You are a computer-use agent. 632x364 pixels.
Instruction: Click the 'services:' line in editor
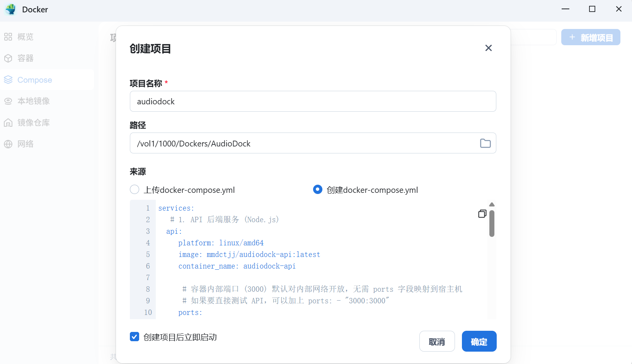pyautogui.click(x=176, y=208)
